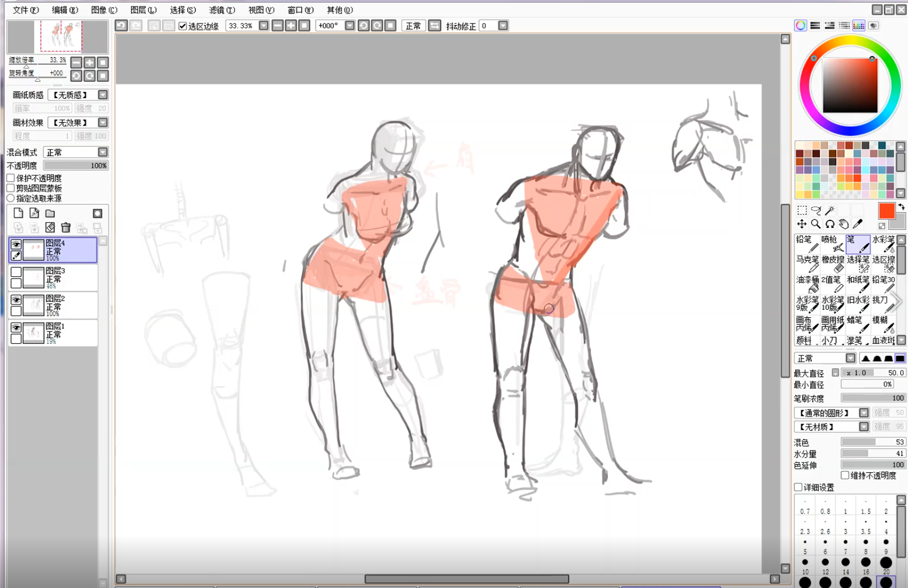
Task: Select the 喷枪 airbrush tool
Action: point(832,244)
